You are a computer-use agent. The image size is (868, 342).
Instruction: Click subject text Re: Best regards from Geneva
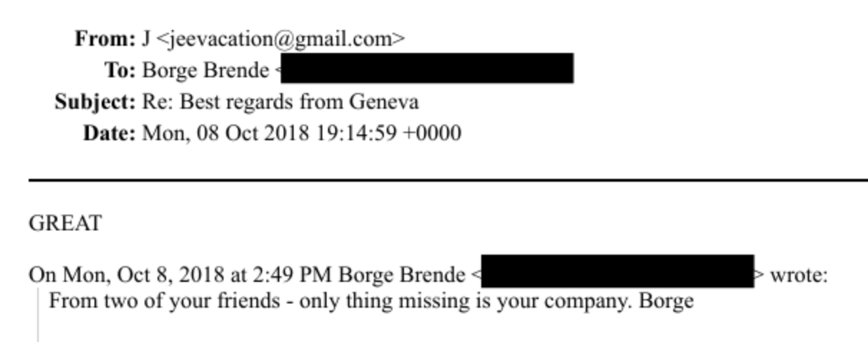(x=280, y=102)
